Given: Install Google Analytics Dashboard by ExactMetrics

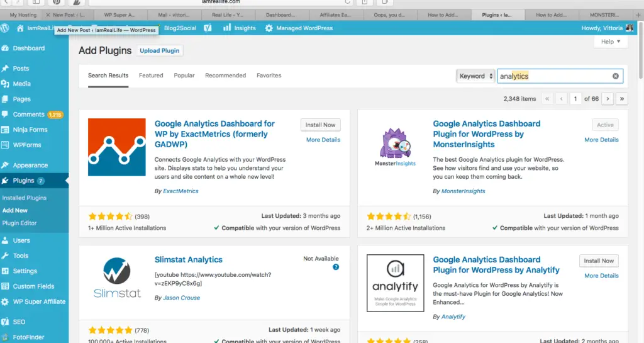Looking at the screenshot, I should coord(320,125).
